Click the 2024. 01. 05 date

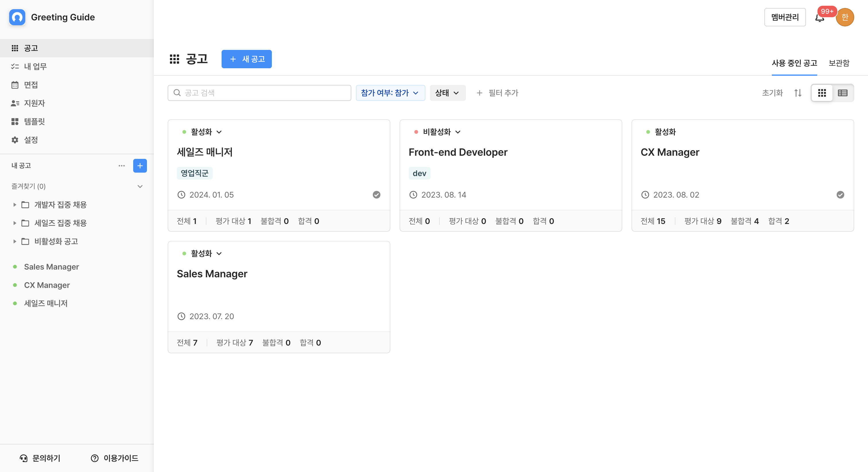pos(211,195)
